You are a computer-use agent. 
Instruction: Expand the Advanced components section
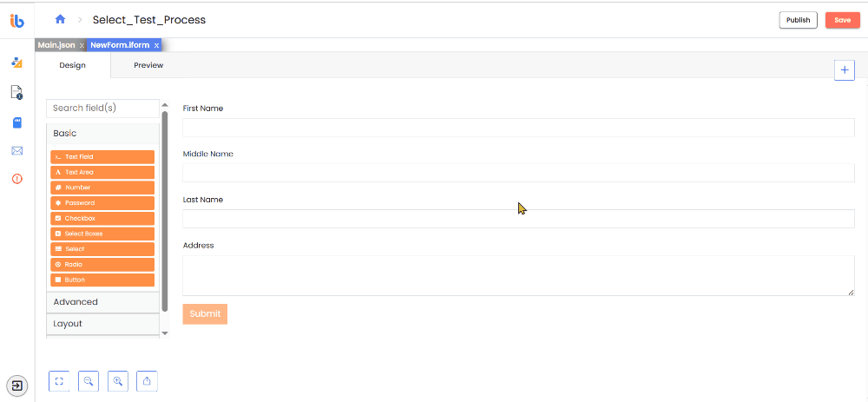tap(103, 302)
